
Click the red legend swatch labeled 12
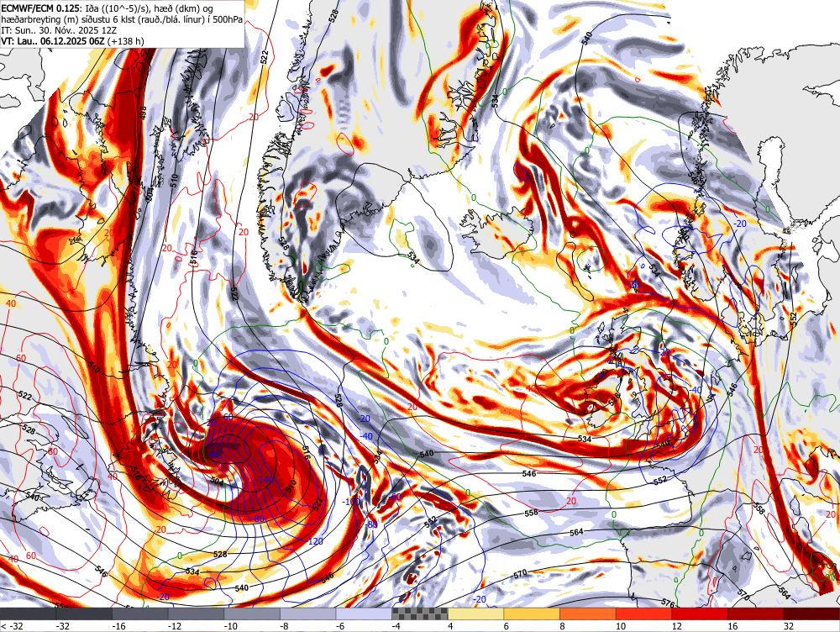tap(700, 614)
